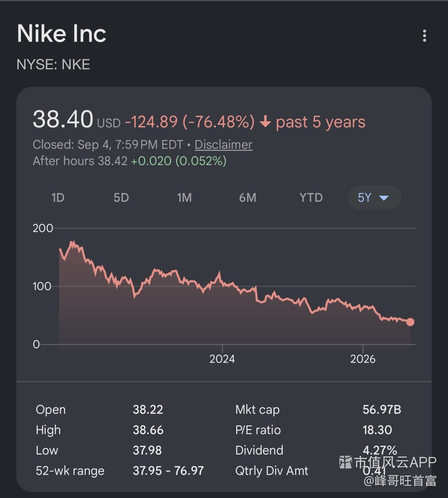Click the P/E ratio label

(x=258, y=430)
